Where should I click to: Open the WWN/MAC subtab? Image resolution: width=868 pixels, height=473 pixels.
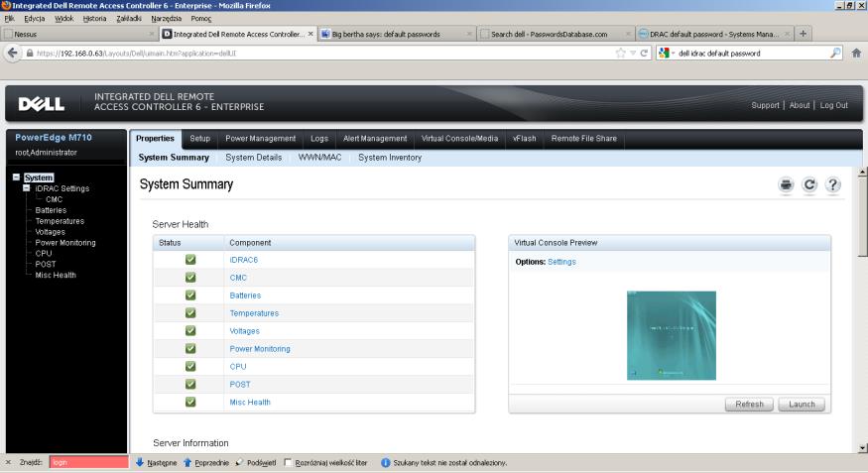pos(320,158)
